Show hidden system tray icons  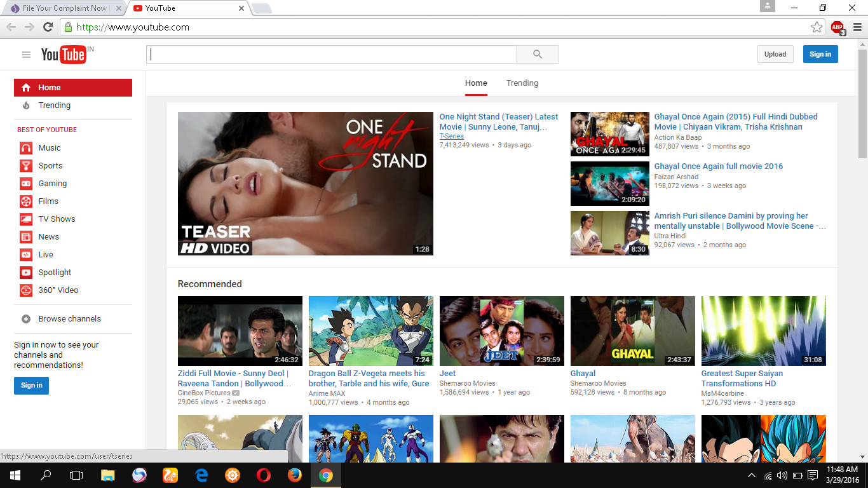point(752,475)
